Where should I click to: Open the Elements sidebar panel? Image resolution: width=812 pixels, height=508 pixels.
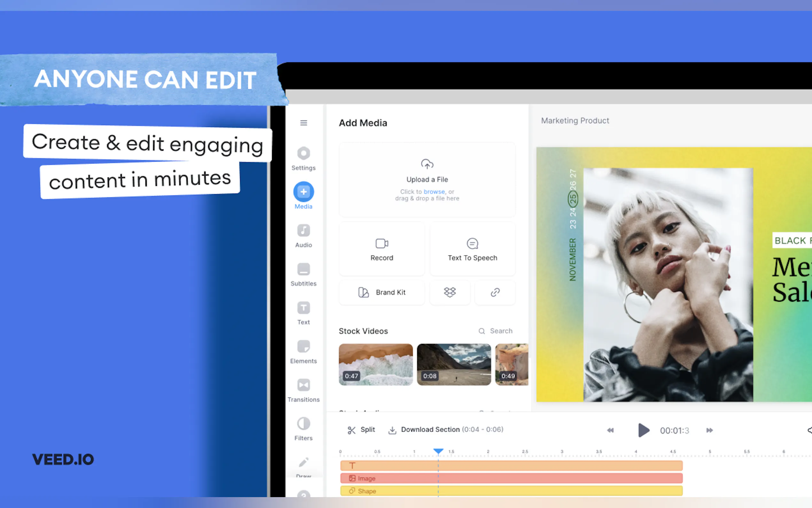(303, 351)
